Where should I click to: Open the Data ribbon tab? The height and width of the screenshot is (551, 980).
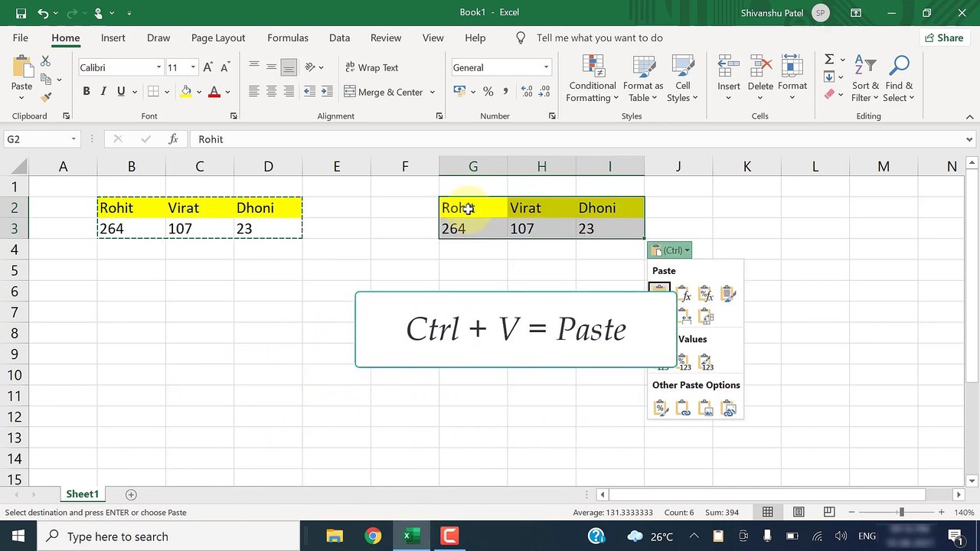(339, 37)
